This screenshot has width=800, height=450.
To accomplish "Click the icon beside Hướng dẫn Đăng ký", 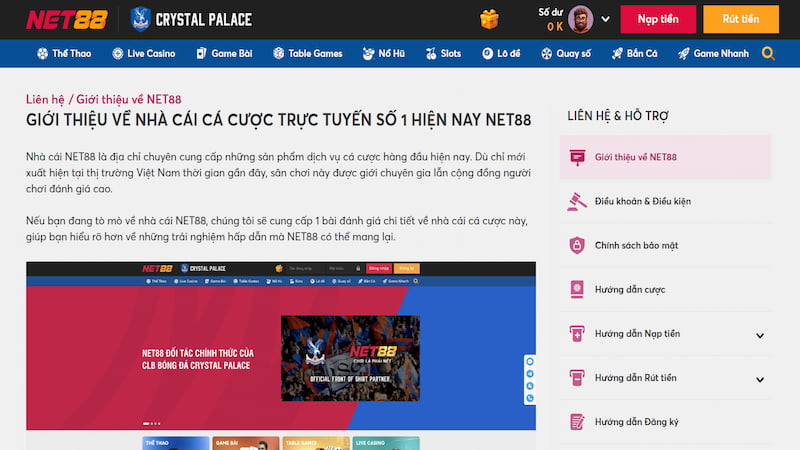I will point(576,422).
